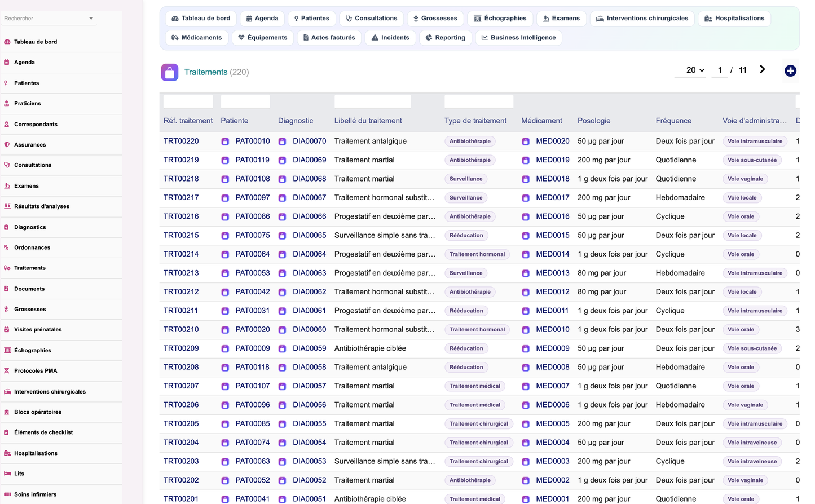Click medication icon beside MED0002
The height and width of the screenshot is (504, 815).
tap(526, 480)
